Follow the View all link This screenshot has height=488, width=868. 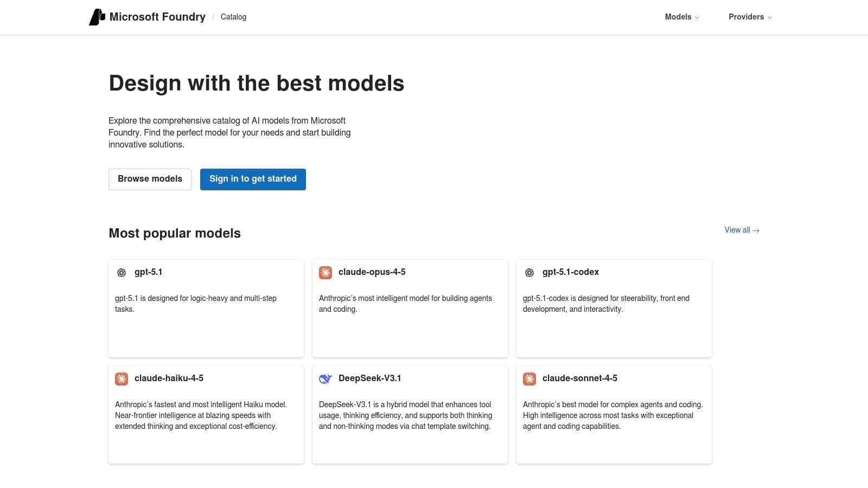click(x=742, y=230)
